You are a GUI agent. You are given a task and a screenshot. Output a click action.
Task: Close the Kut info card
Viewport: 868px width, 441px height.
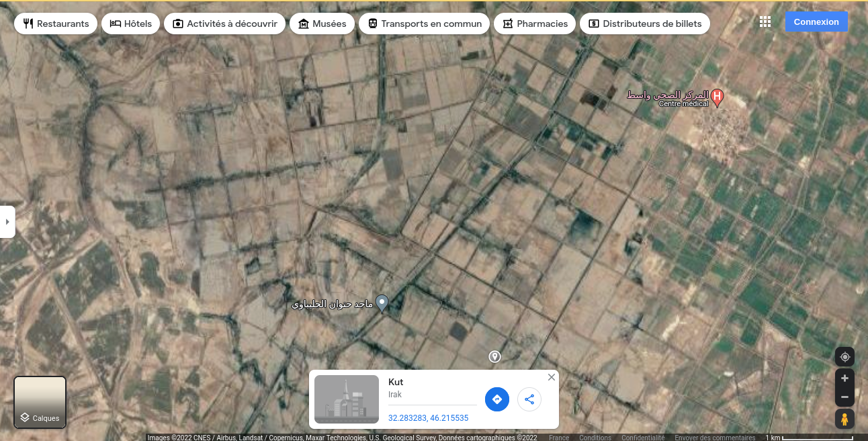point(552,377)
